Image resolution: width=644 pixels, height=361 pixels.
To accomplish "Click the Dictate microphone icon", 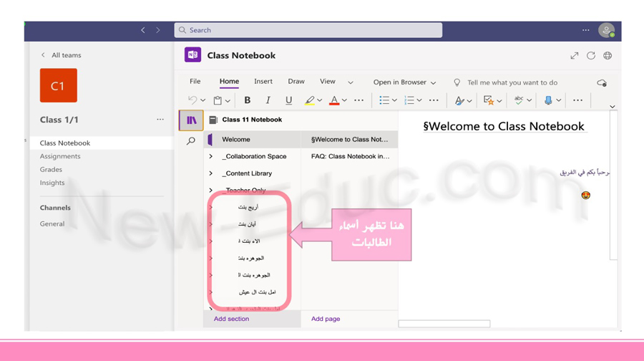I will (x=548, y=100).
